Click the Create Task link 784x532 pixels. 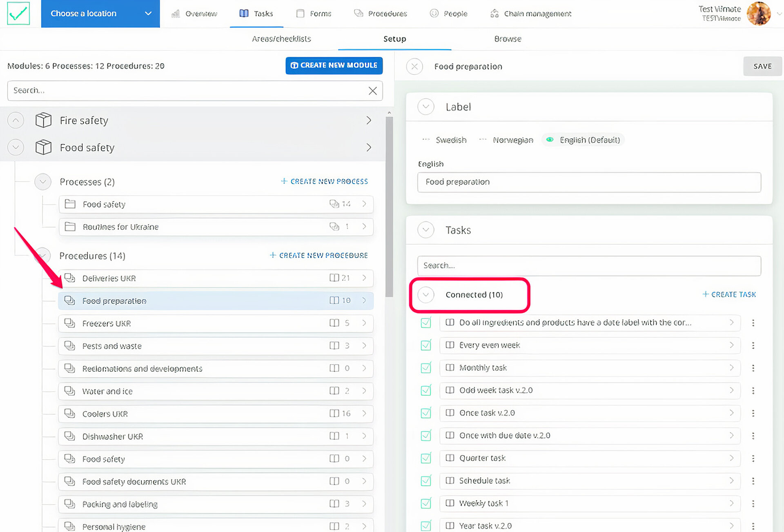[729, 294]
